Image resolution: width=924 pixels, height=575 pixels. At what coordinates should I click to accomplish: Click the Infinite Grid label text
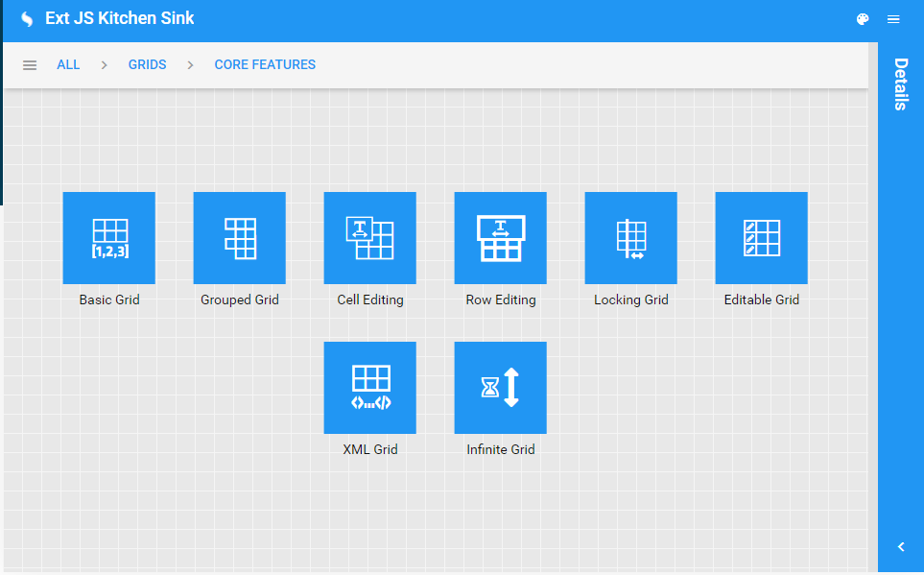(x=501, y=449)
